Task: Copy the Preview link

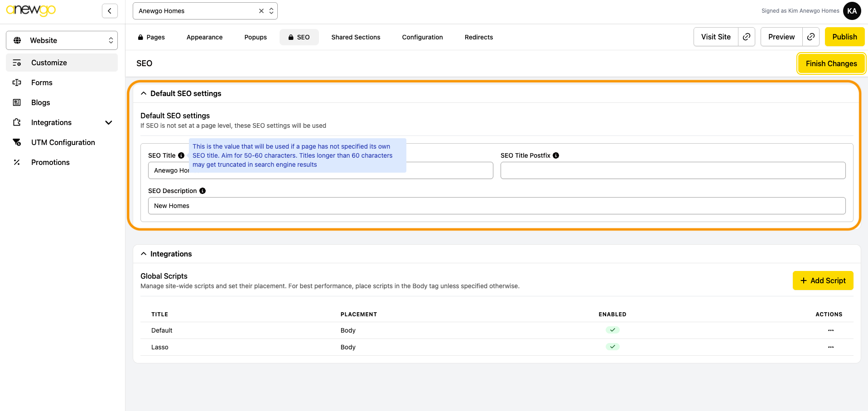Action: [x=811, y=37]
